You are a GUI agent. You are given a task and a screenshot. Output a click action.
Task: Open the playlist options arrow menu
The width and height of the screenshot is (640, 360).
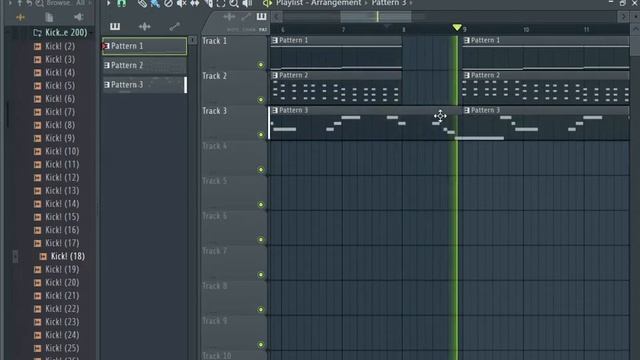pyautogui.click(x=109, y=3)
